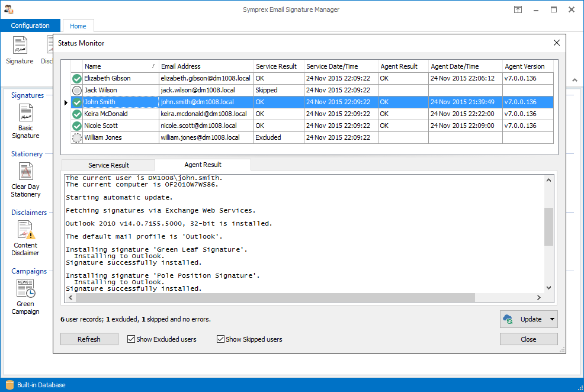Sort by Agent Date/Time column header

pos(465,66)
